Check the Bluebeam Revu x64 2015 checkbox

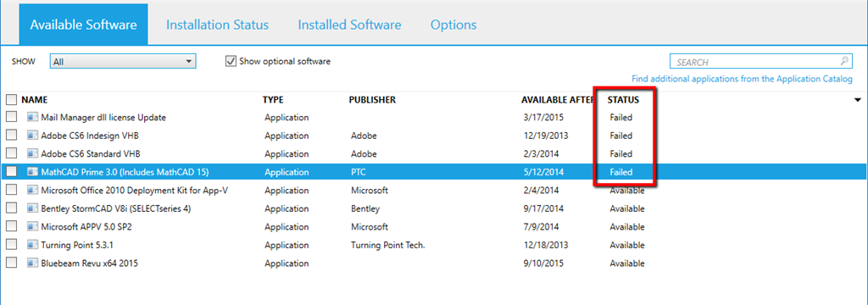(11, 263)
